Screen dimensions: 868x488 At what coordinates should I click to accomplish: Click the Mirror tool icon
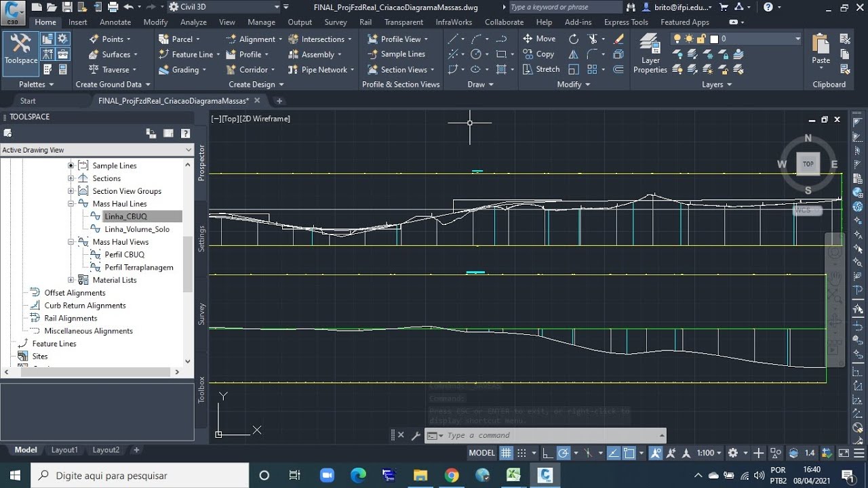(x=574, y=54)
